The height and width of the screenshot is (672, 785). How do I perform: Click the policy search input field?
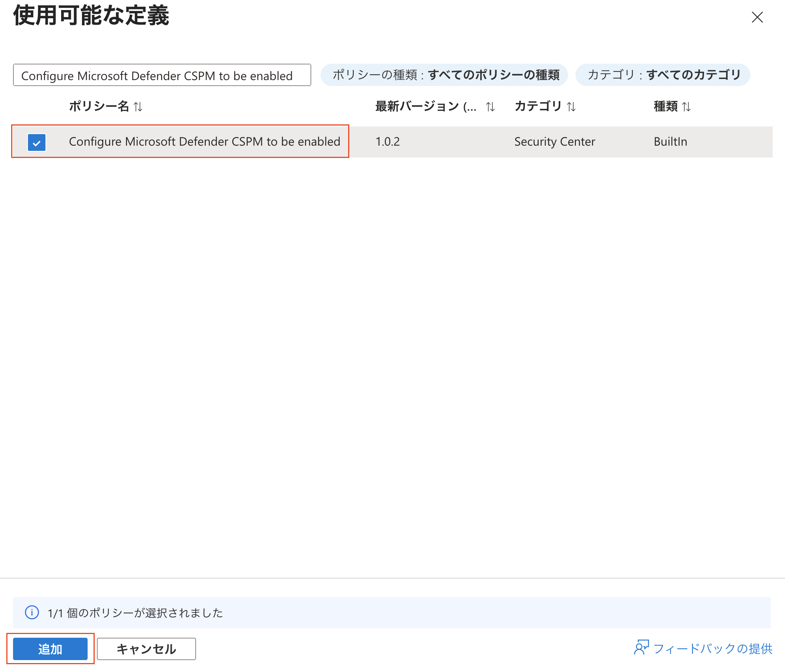(162, 75)
